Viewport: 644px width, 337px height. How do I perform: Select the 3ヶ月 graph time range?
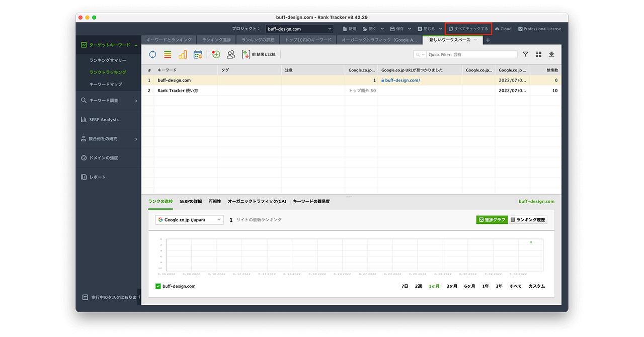coord(452,286)
